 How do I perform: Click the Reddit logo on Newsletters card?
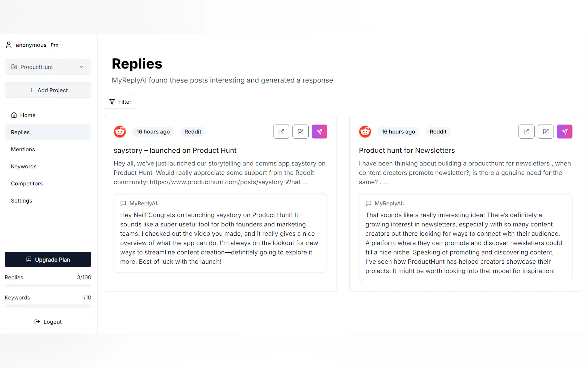365,132
